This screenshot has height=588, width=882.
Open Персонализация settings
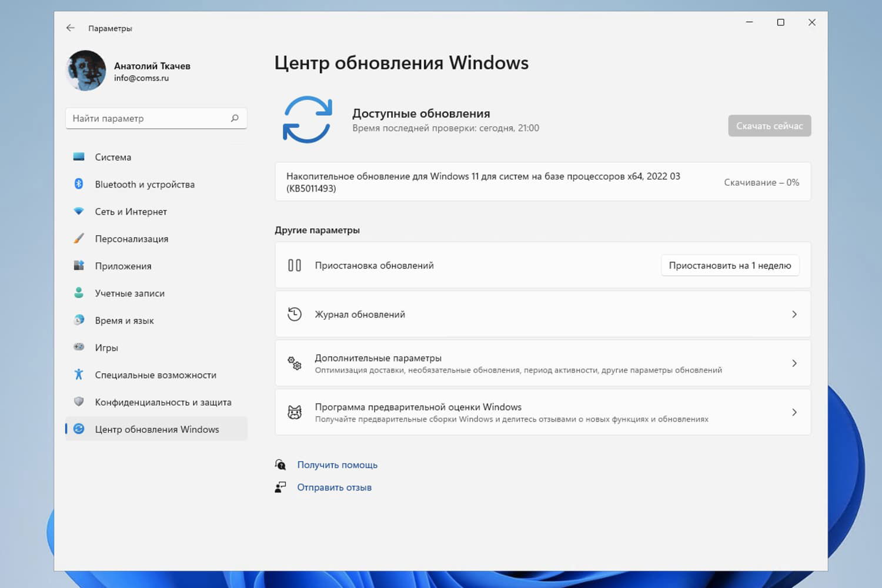pos(156,239)
